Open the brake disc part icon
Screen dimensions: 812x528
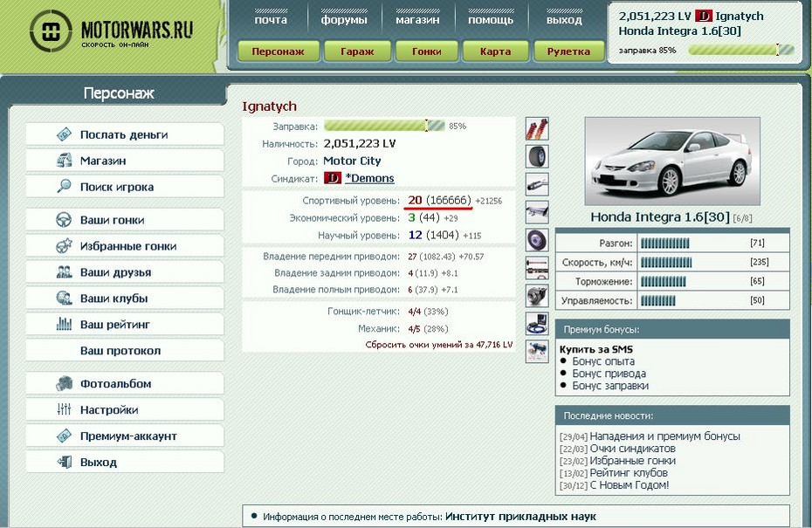tap(537, 240)
